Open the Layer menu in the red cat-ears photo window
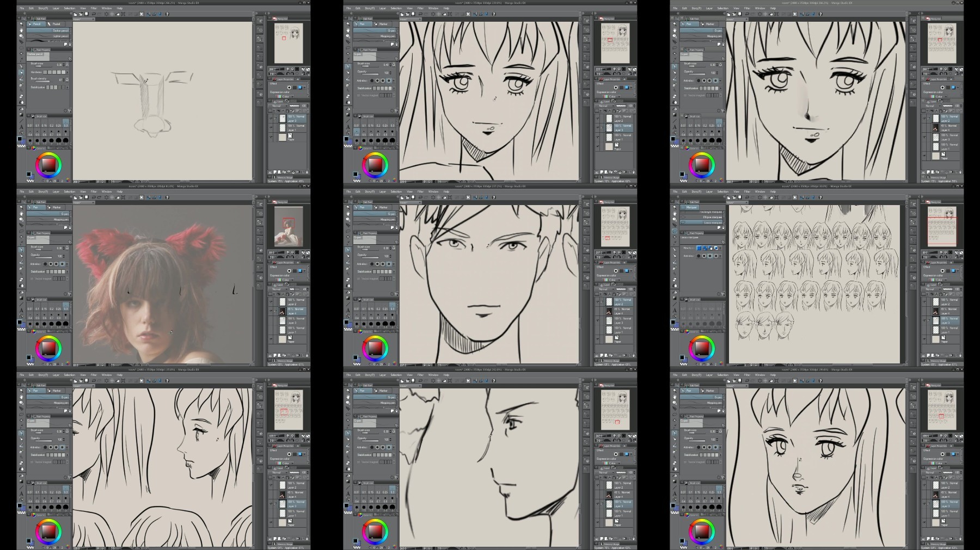 coord(56,191)
